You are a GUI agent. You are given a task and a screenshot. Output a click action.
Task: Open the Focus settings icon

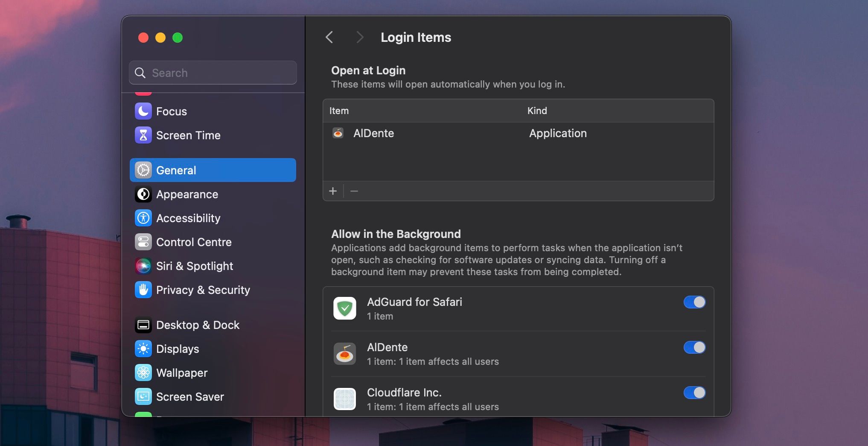coord(143,111)
